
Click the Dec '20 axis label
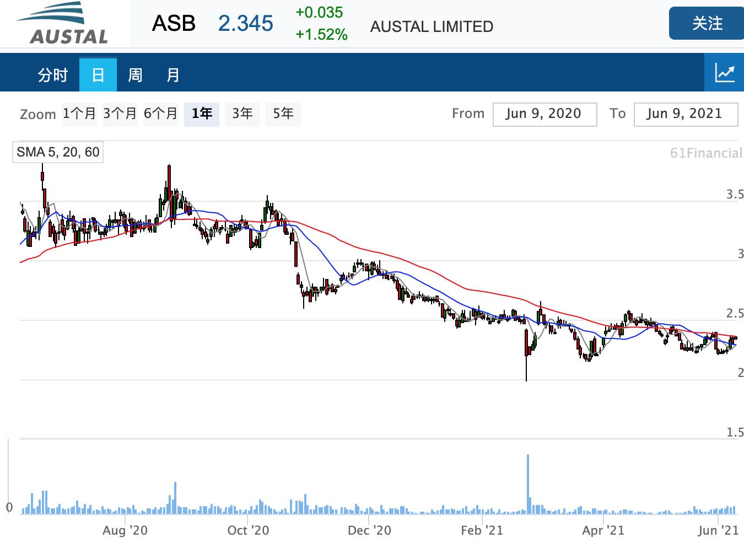coord(369,530)
